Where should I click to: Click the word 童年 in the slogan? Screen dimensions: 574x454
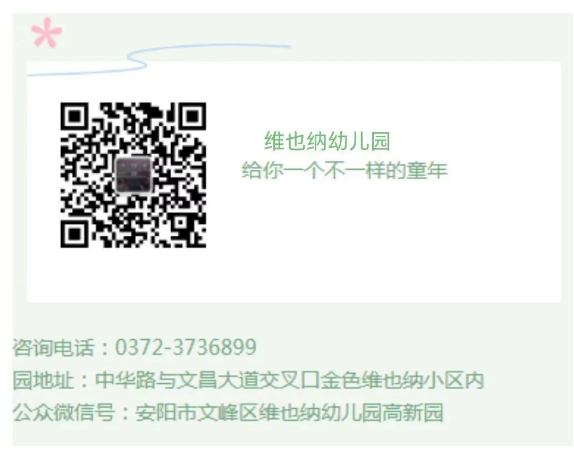coord(427,170)
